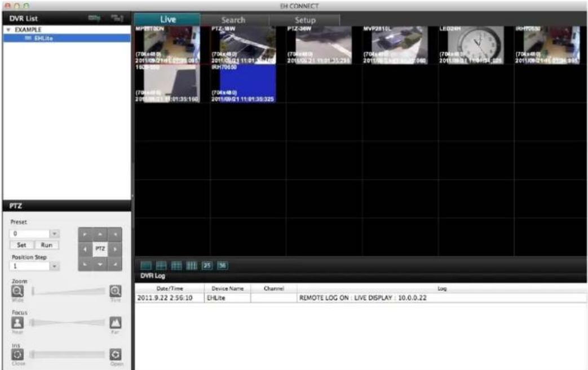The height and width of the screenshot is (370, 588).
Task: Move camera up-left with PTZ diagonal arrow
Action: point(85,234)
